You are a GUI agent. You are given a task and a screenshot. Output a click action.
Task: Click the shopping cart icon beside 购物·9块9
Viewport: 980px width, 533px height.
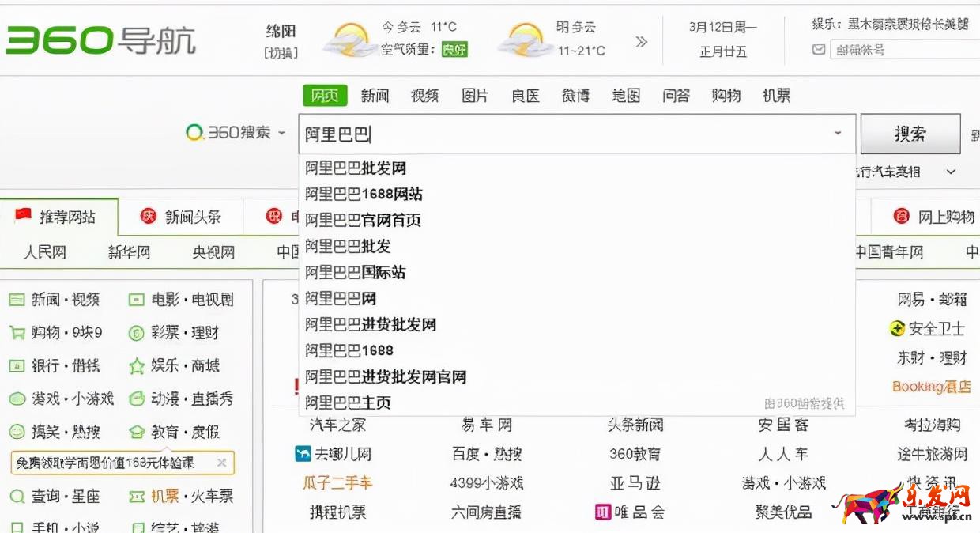[x=17, y=333]
